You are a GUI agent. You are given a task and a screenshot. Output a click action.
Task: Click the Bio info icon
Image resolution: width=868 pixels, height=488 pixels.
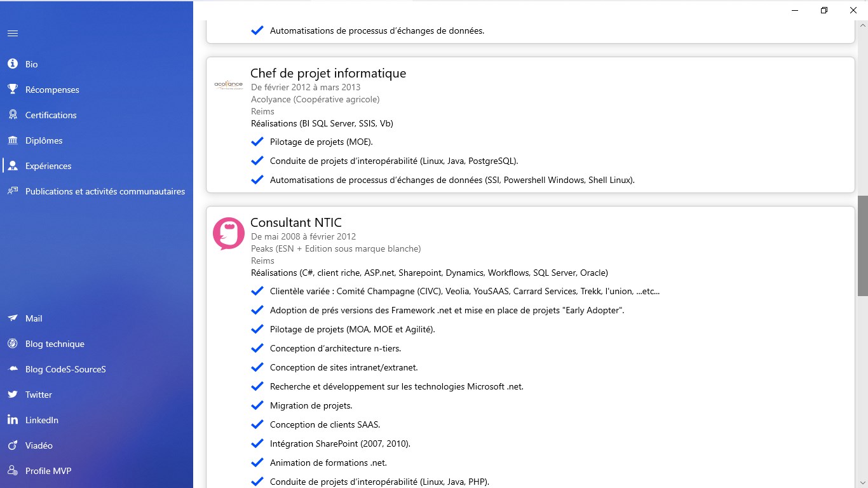13,64
